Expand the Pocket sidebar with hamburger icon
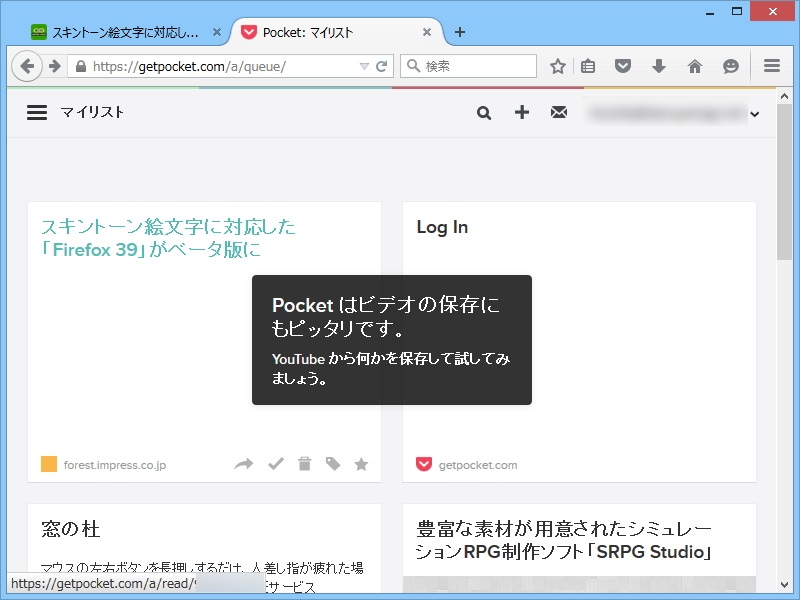Viewport: 800px width, 600px height. [35, 113]
